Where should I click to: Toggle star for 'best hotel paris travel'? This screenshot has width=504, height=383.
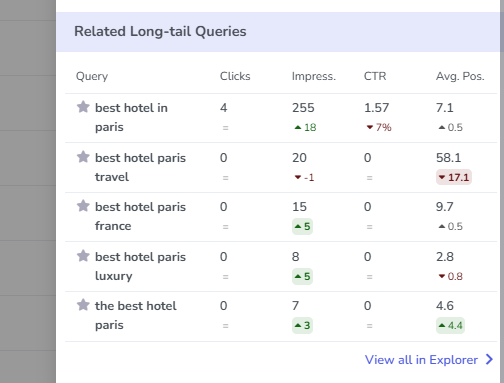click(x=83, y=157)
